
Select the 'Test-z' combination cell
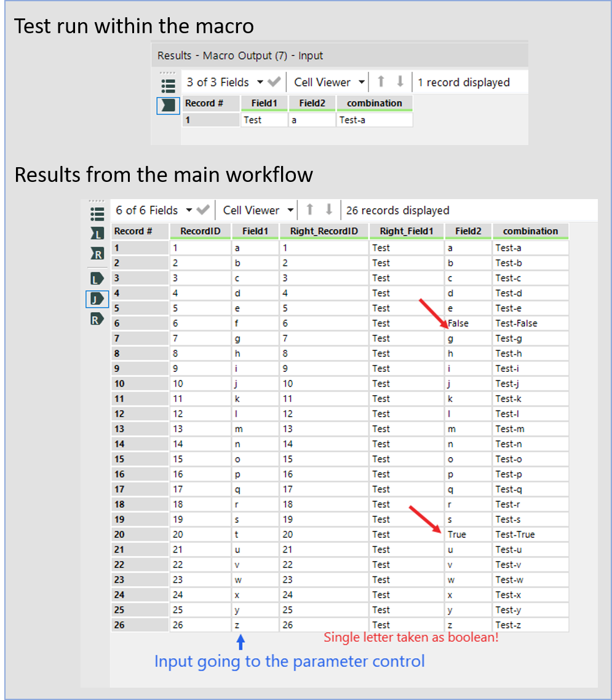point(530,625)
